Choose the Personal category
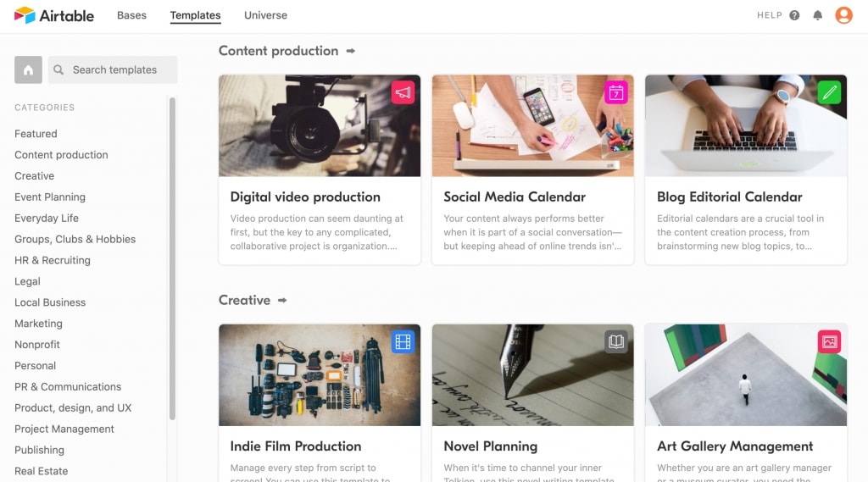This screenshot has width=868, height=482. point(36,365)
